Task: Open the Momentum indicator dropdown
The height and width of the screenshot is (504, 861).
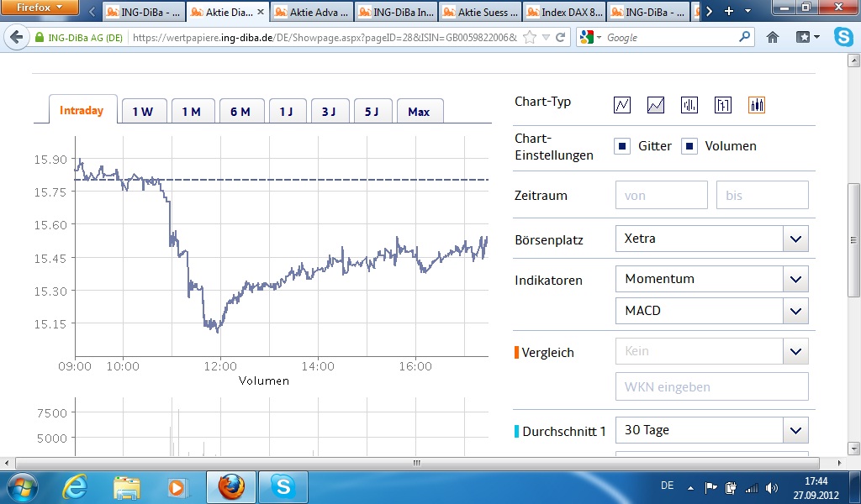Action: [x=795, y=279]
